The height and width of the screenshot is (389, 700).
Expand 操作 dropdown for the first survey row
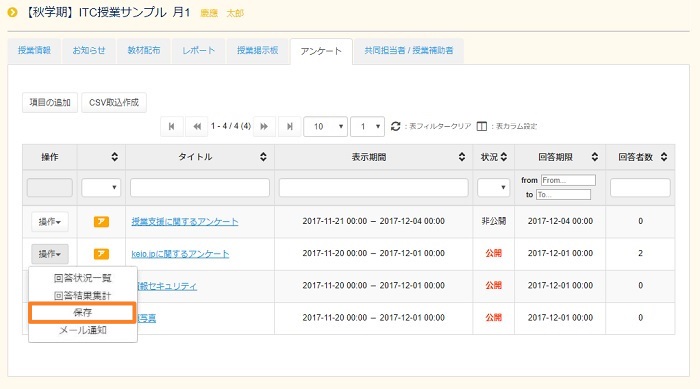50,222
